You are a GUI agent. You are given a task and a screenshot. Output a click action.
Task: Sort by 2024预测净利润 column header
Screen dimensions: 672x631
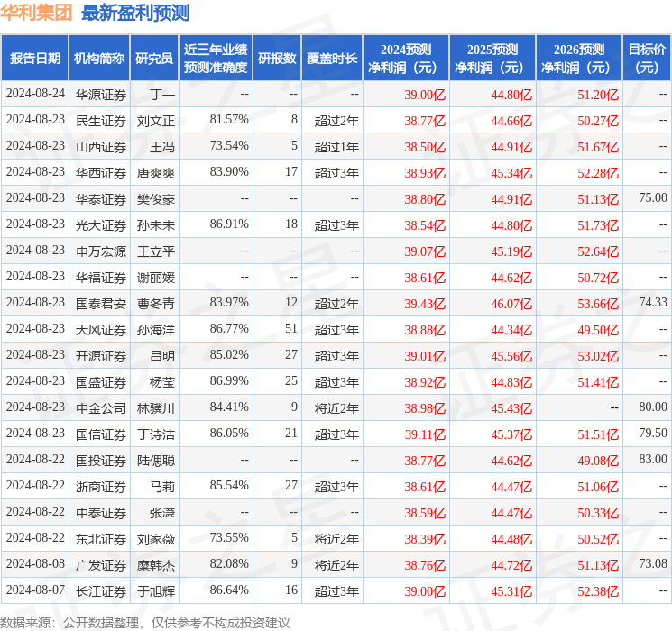click(406, 59)
